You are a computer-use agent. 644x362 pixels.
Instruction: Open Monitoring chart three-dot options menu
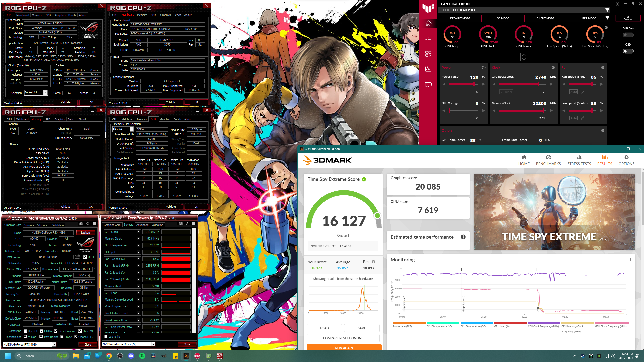[x=630, y=260]
